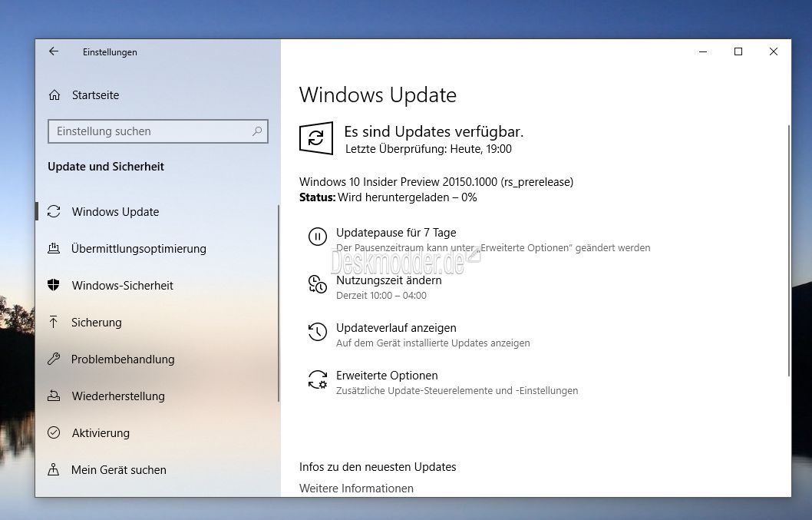Click the pause circle icon for Updatepause
812x520 pixels.
[318, 237]
